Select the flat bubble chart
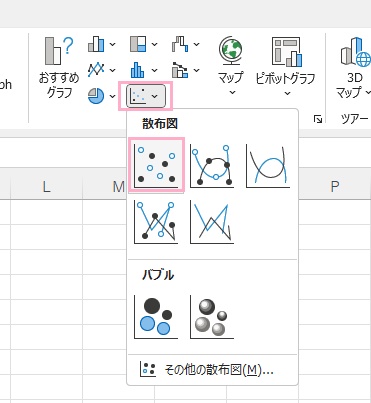 tap(156, 317)
